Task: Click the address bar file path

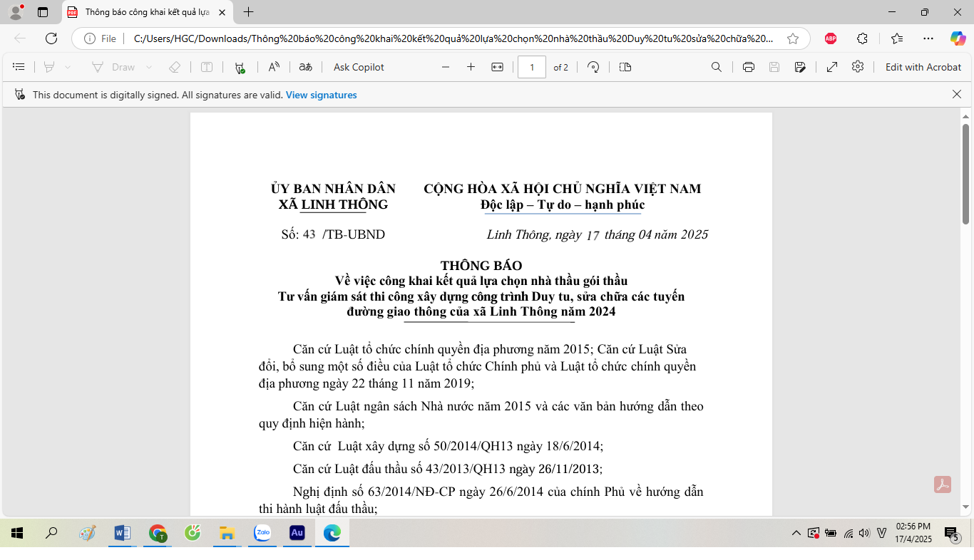Action: pyautogui.click(x=453, y=38)
